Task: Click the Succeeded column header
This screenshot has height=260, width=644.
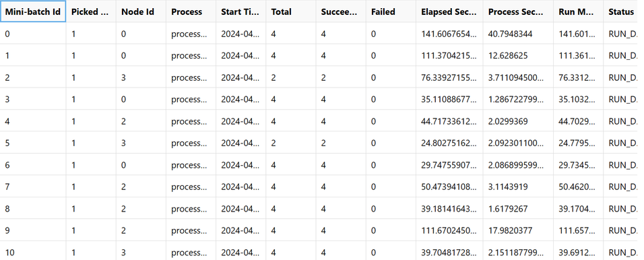Action: point(341,11)
